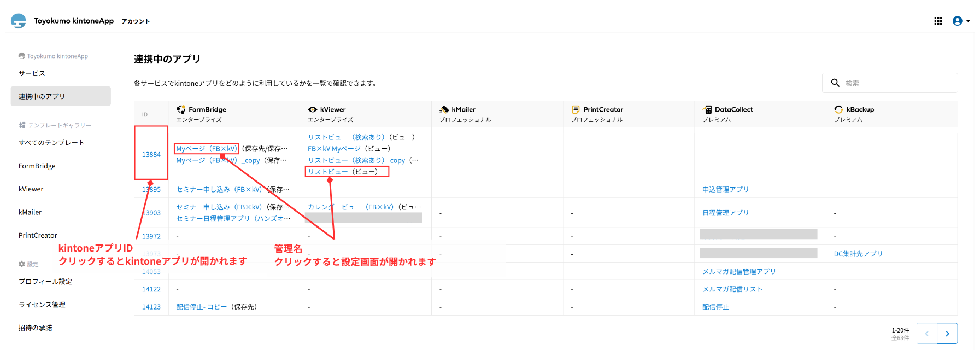Open the リストビュー（検索あり）copy view link
This screenshot has height=350, width=980.
coord(356,160)
